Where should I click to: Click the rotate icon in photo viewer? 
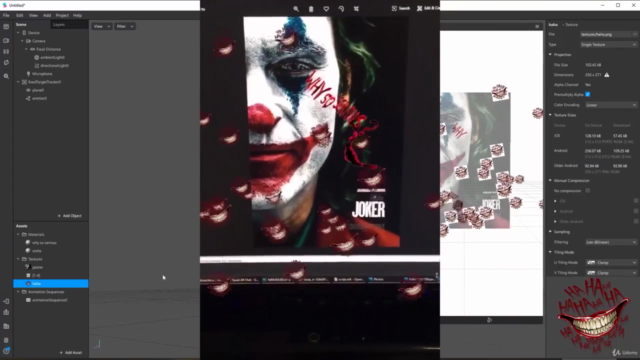pos(341,9)
